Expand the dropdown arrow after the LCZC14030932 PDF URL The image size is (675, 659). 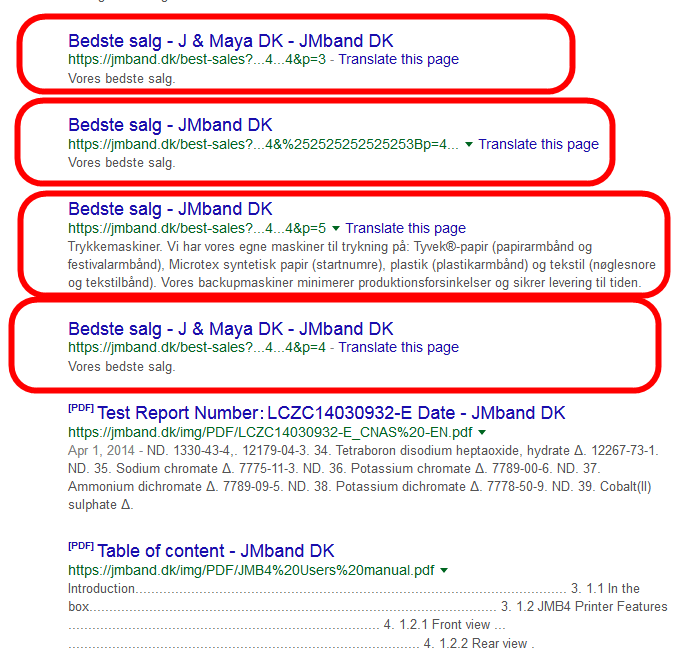tap(482, 432)
